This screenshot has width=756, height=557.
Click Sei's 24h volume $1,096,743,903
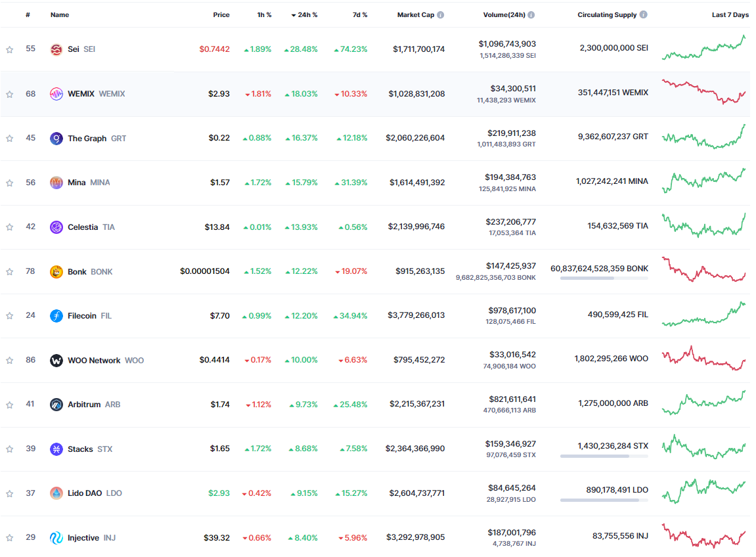tap(507, 44)
